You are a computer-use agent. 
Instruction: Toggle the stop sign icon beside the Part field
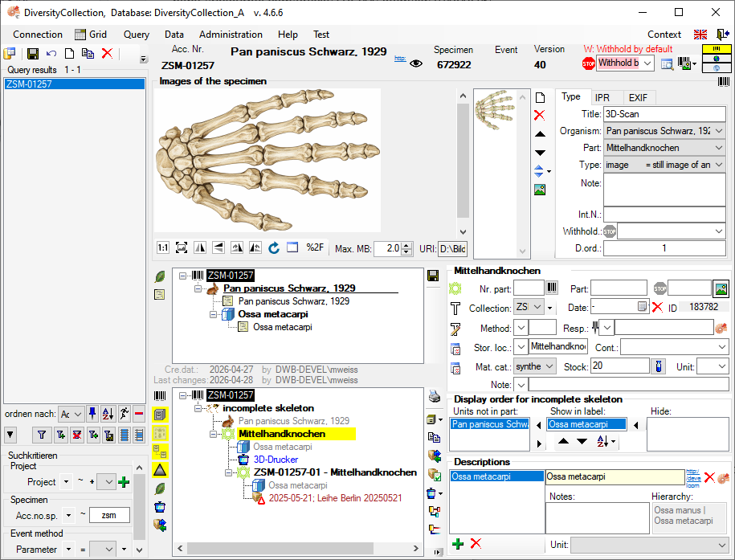(x=659, y=288)
